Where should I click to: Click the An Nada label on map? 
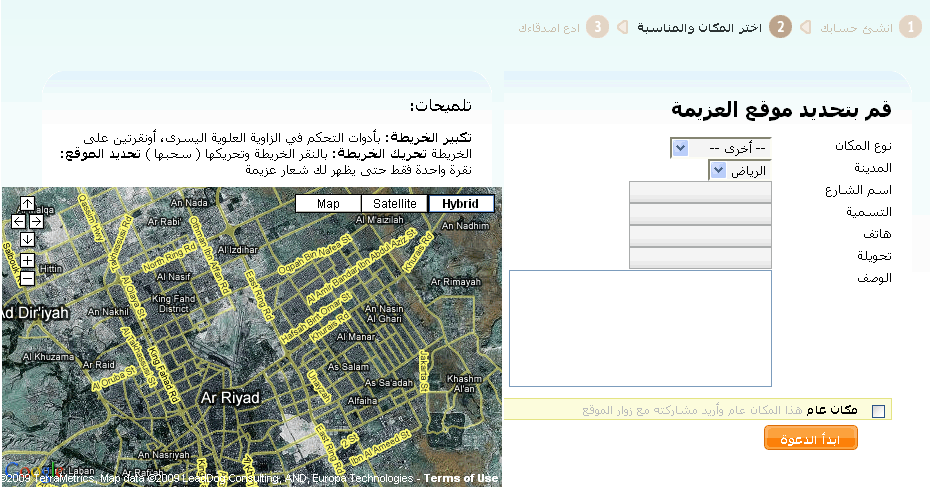189,202
